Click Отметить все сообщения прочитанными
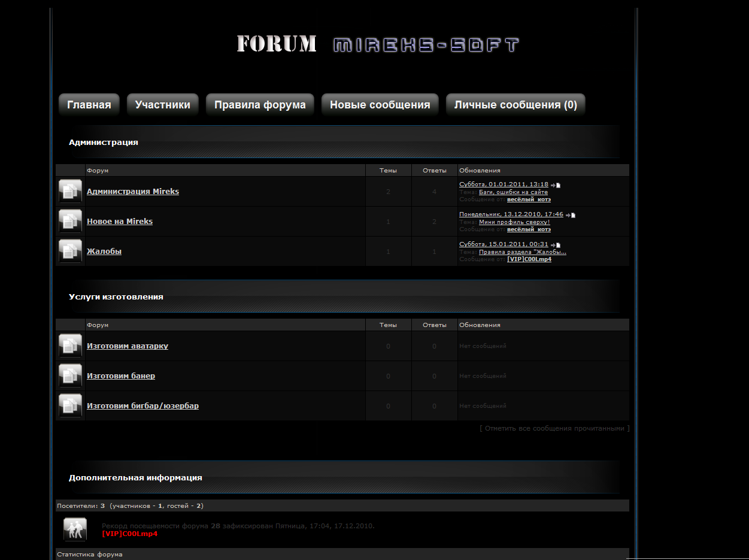Image resolution: width=749 pixels, height=560 pixels. click(555, 428)
